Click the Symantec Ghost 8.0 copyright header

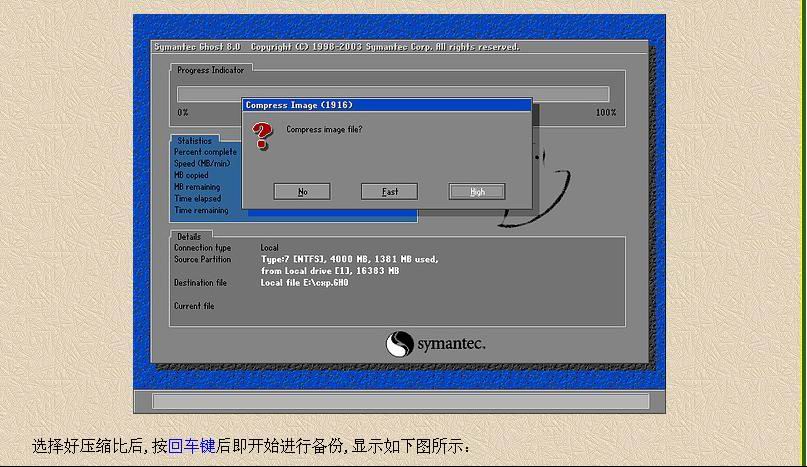tap(337, 47)
